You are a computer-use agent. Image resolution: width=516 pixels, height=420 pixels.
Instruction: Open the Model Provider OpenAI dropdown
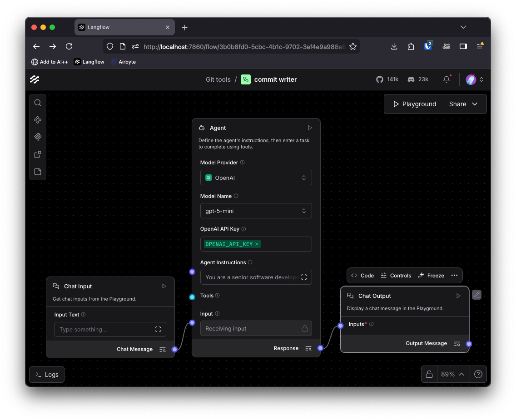(256, 178)
